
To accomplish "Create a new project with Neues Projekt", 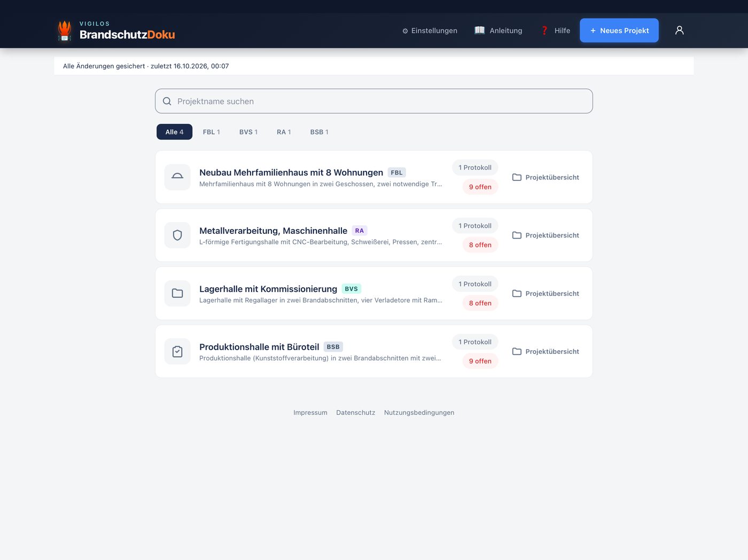I will coord(619,30).
